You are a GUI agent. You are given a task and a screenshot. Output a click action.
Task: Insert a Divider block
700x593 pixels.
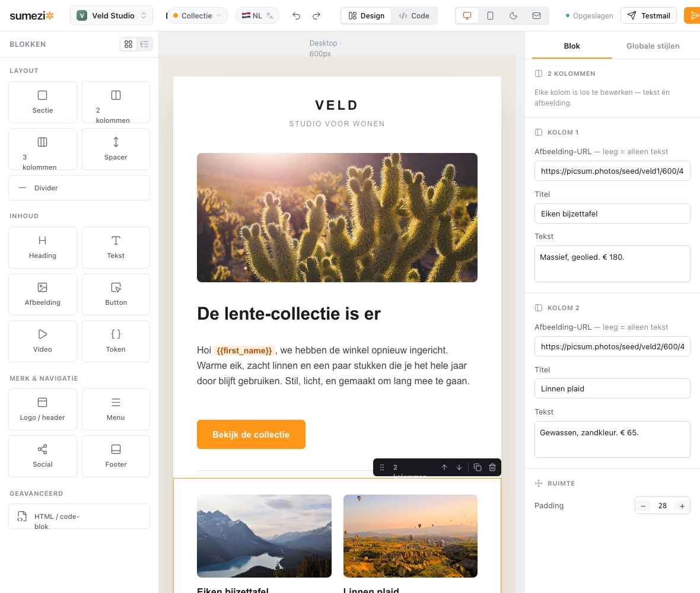(79, 188)
